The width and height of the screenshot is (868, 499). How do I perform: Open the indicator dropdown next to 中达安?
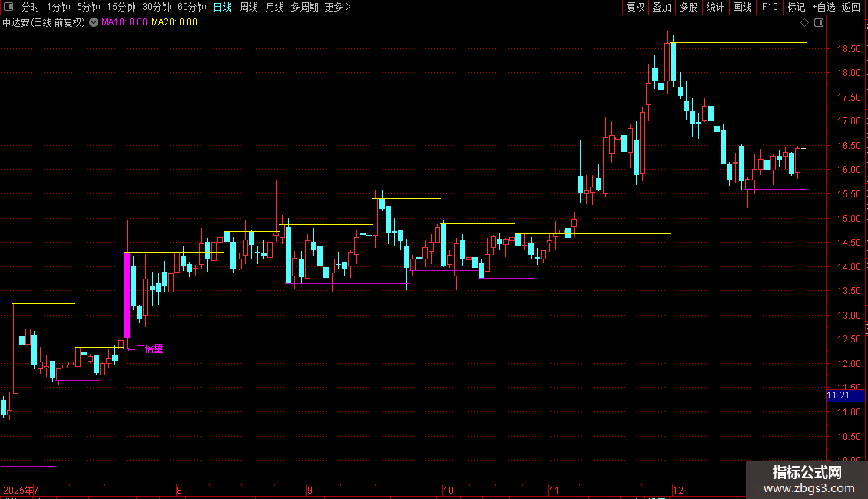pyautogui.click(x=94, y=22)
